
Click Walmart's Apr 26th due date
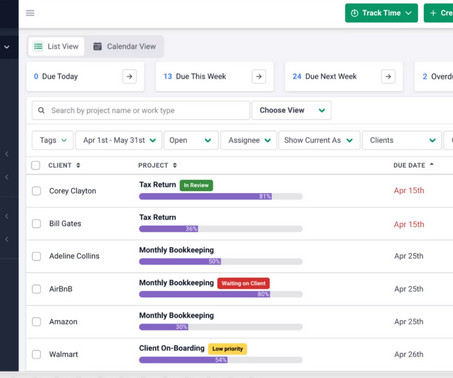(x=409, y=354)
